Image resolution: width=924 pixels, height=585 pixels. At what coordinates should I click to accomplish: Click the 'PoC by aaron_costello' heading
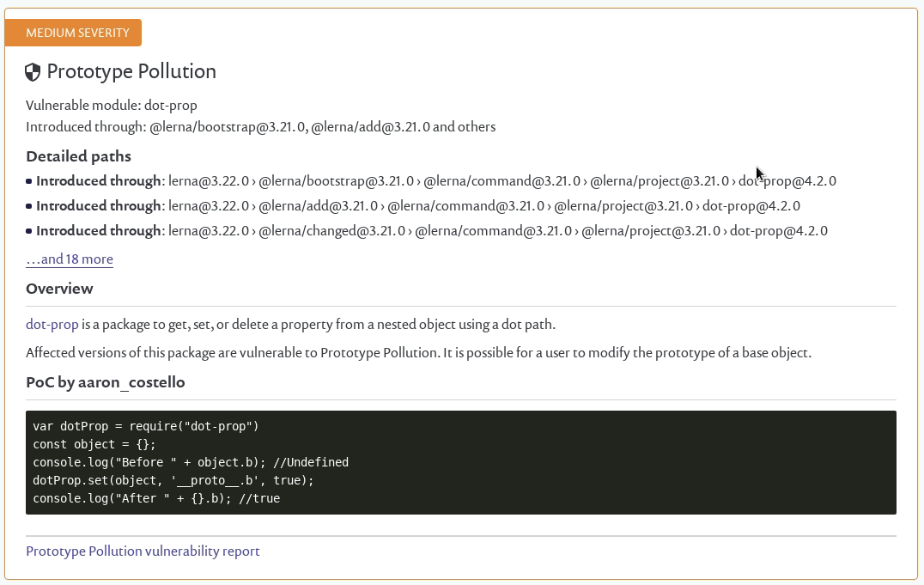[x=106, y=382]
